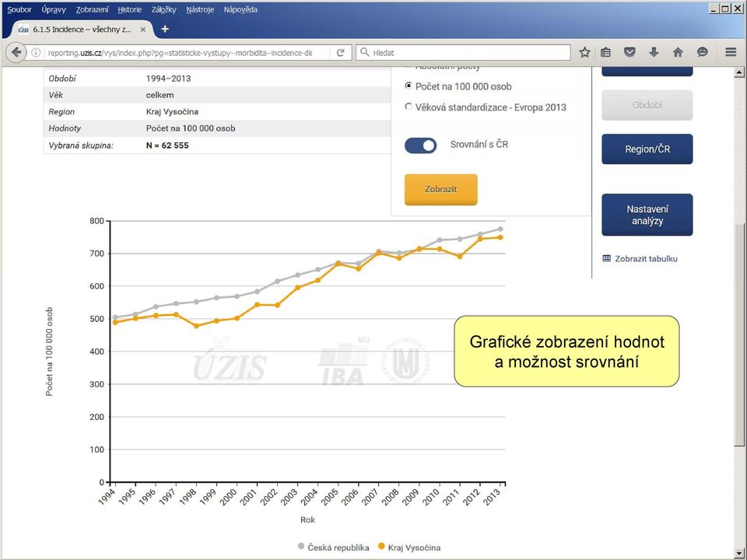747x560 pixels.
Task: Open the Záložky menu
Action: [164, 9]
